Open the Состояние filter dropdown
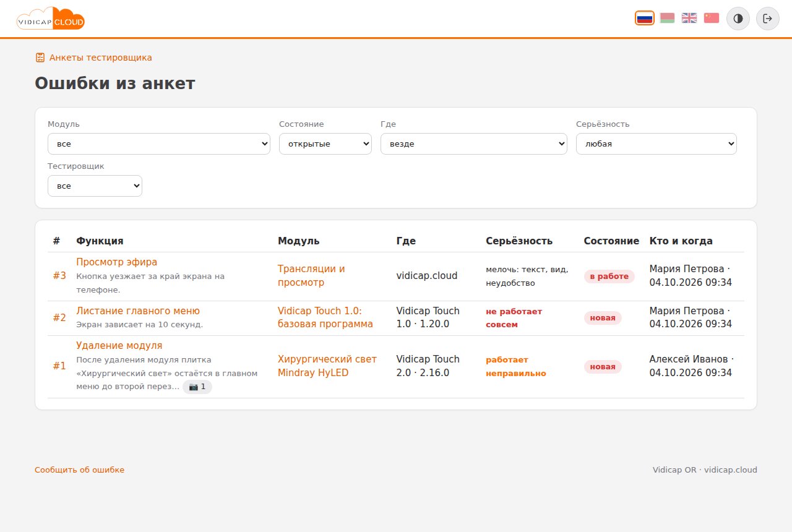This screenshot has height=532, width=792. tap(325, 144)
